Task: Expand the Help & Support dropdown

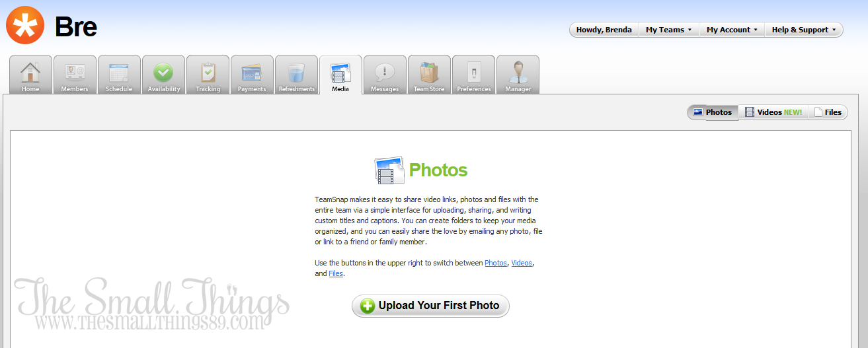Action: coord(804,30)
